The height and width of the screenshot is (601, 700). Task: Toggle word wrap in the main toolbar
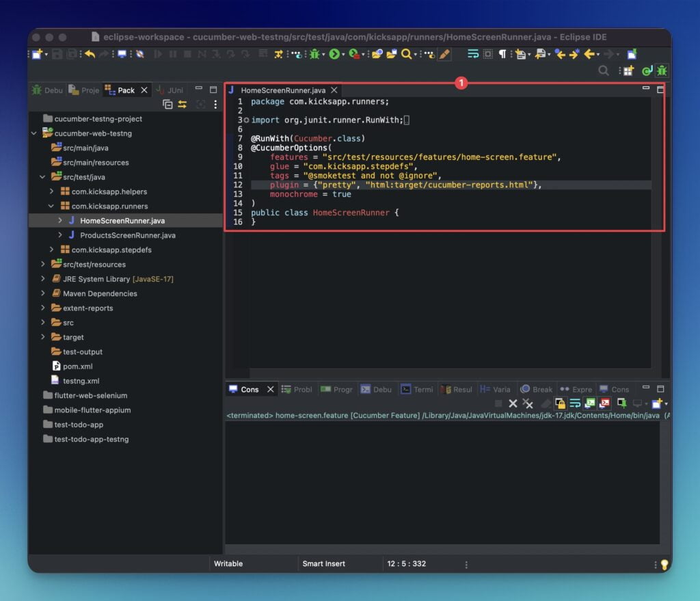point(473,54)
